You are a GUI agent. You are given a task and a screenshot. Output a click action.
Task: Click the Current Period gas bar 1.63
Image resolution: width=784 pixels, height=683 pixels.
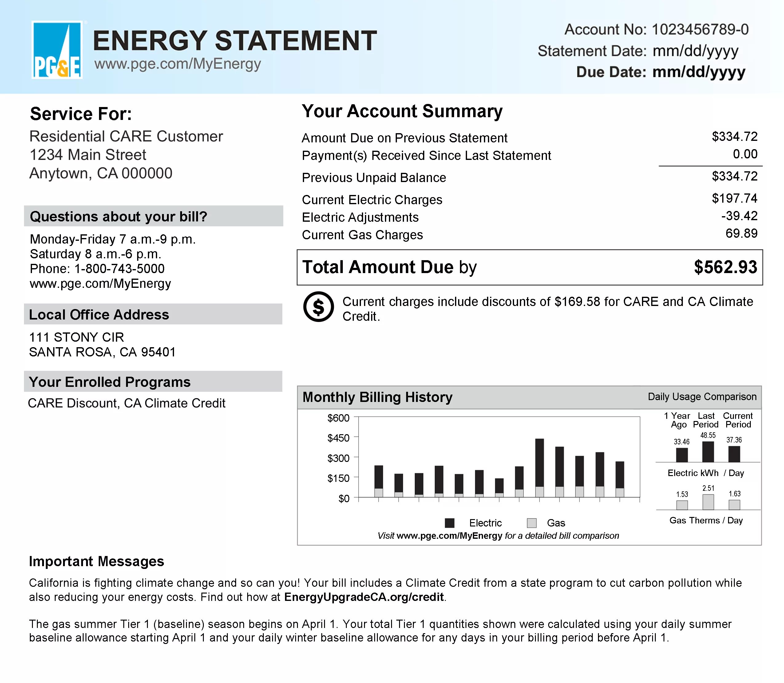[x=735, y=505]
